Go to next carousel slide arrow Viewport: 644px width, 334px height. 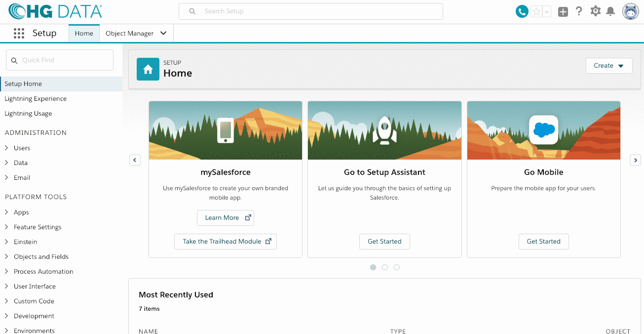(636, 160)
